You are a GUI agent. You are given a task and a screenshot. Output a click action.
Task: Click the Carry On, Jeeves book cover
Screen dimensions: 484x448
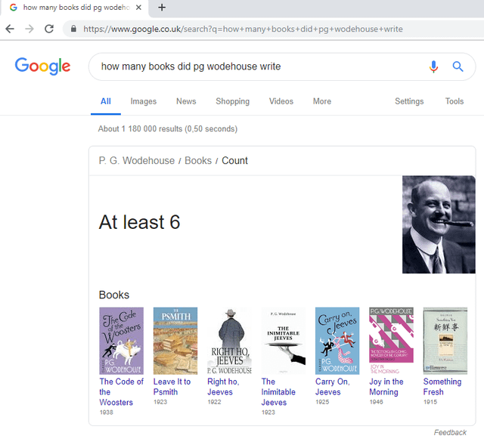click(x=337, y=340)
